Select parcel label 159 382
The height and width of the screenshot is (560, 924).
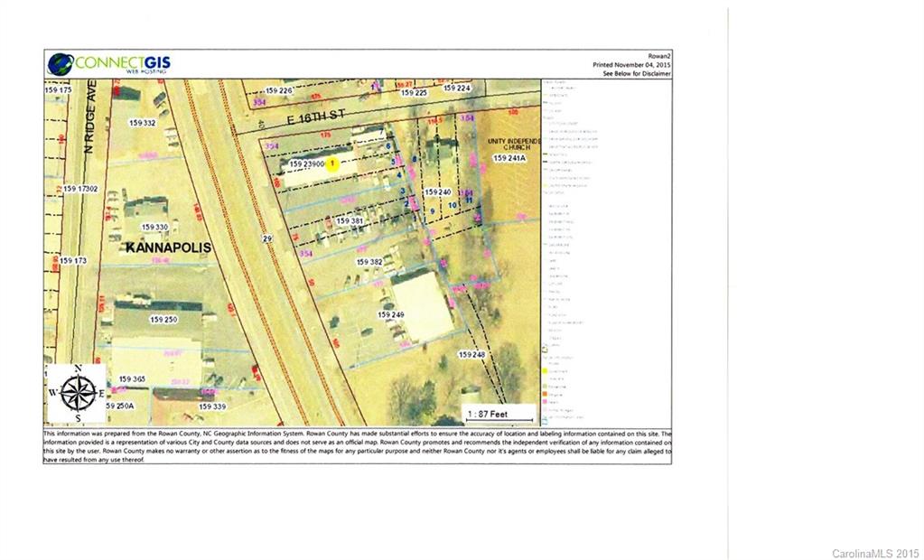(369, 262)
